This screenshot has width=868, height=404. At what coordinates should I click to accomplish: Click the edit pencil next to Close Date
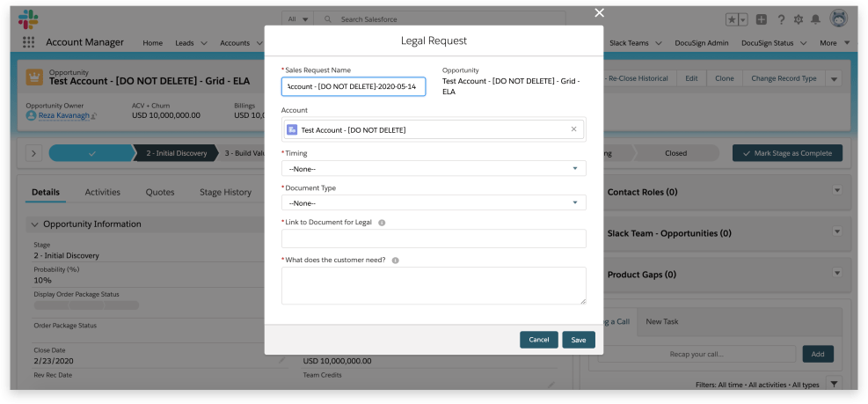pos(282,360)
